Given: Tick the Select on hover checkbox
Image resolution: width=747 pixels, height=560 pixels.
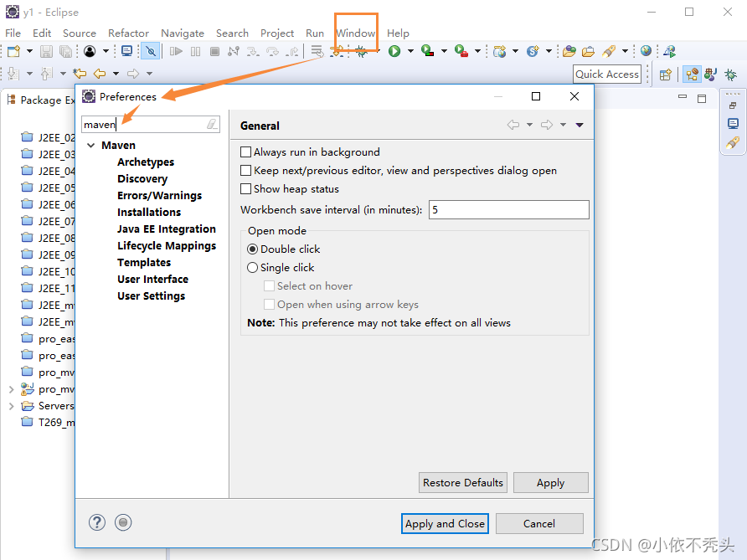Looking at the screenshot, I should 269,285.
